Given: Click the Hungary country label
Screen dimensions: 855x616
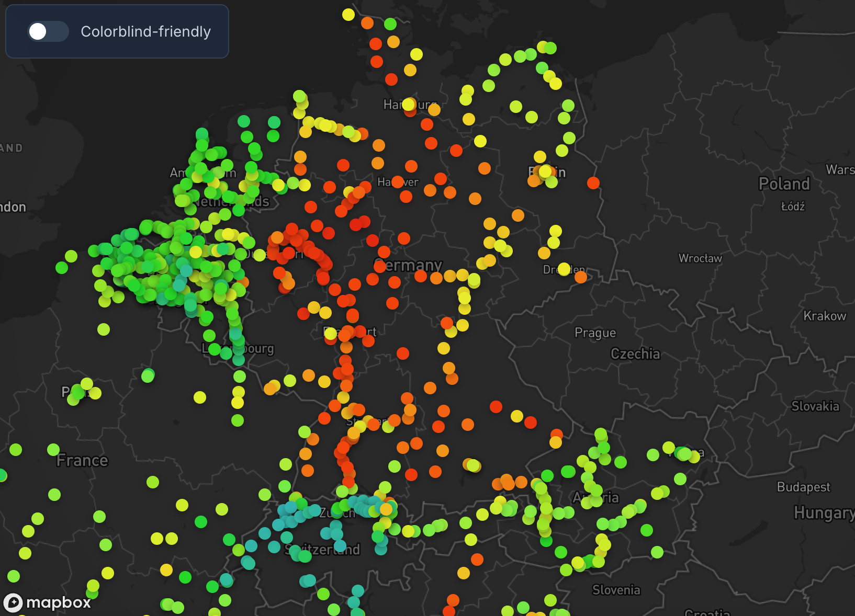Looking at the screenshot, I should tap(823, 512).
